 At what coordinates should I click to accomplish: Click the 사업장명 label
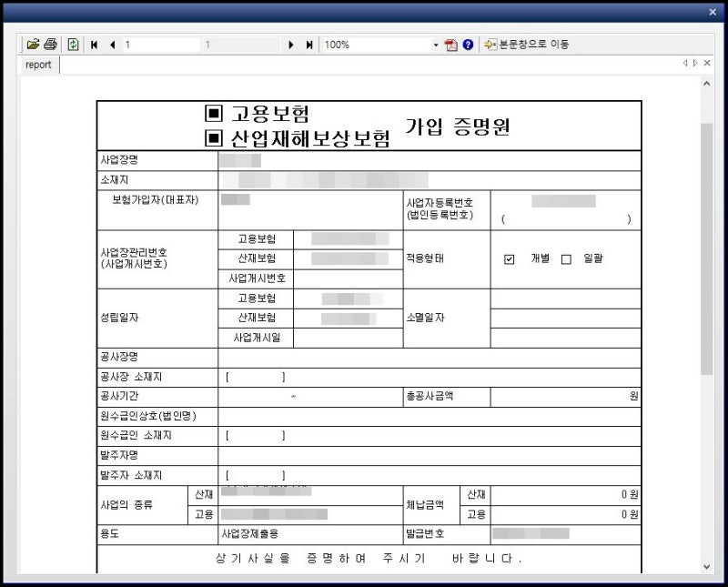(119, 160)
